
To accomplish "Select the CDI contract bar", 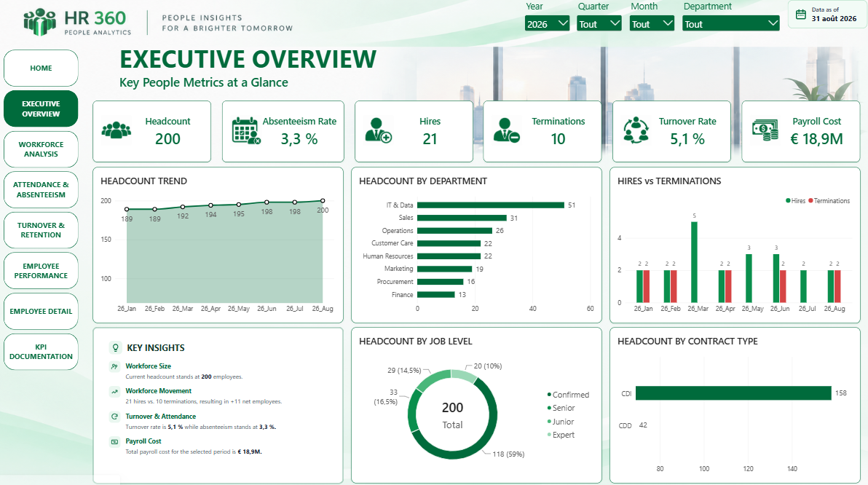I will pyautogui.click(x=733, y=393).
